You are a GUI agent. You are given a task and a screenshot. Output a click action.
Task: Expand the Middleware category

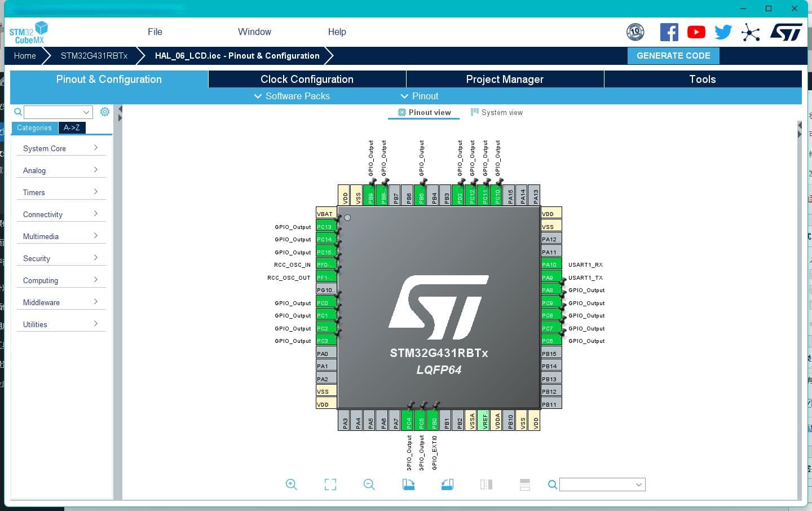(x=61, y=302)
